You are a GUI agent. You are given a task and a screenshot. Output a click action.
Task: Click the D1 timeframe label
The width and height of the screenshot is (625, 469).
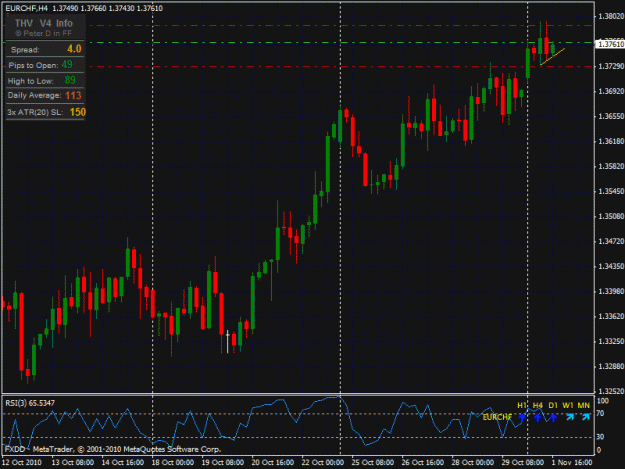coord(553,405)
